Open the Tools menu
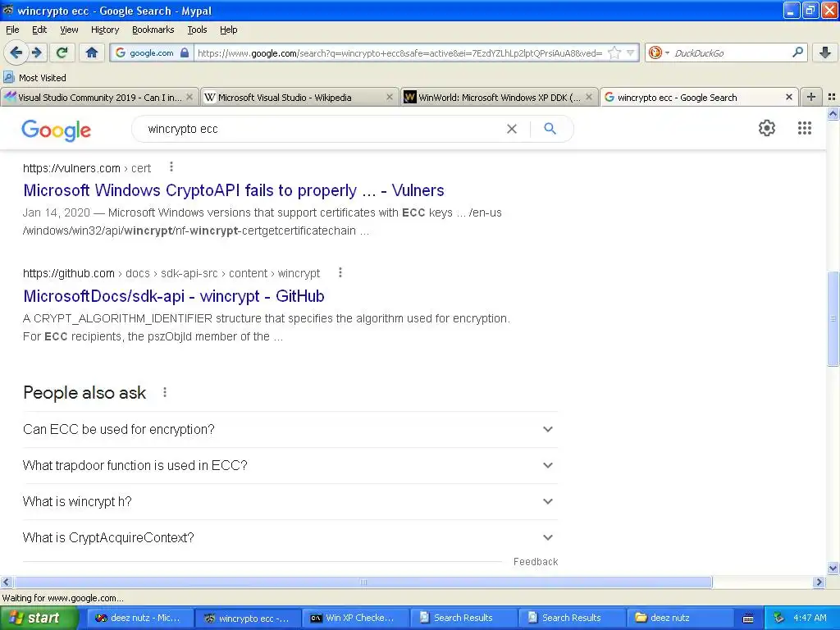 197,30
